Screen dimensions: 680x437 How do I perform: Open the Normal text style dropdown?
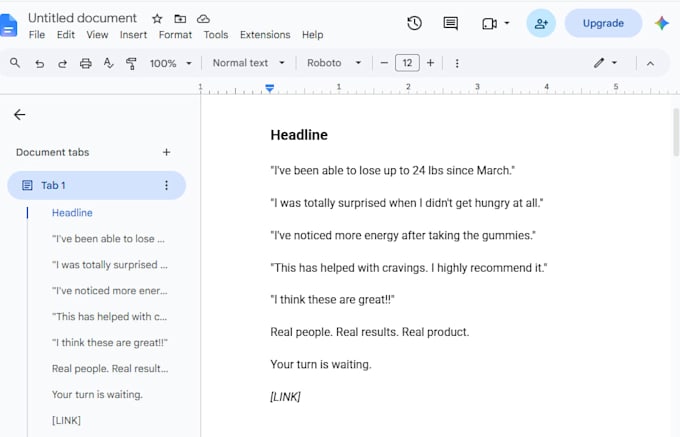pyautogui.click(x=248, y=63)
